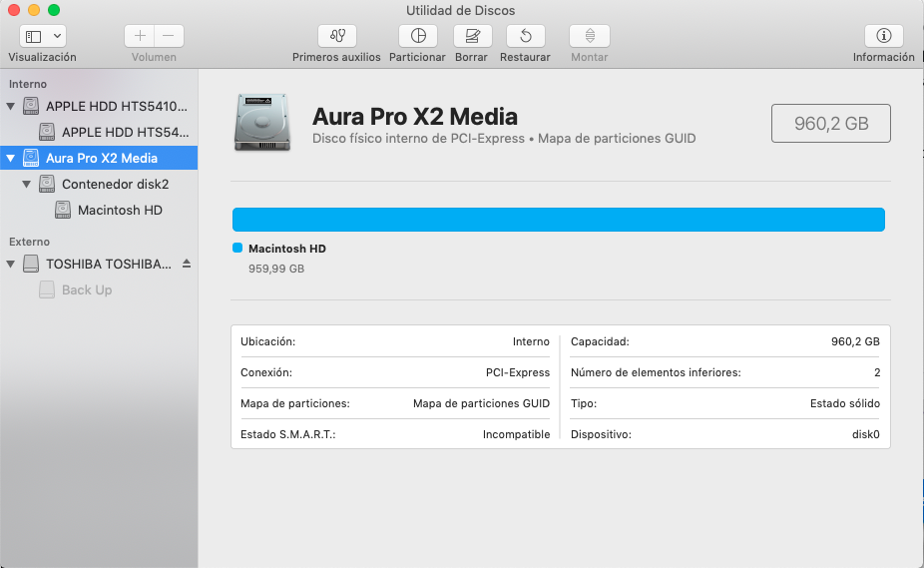The width and height of the screenshot is (924, 568).
Task: Click the add volume plus button
Action: 140,36
